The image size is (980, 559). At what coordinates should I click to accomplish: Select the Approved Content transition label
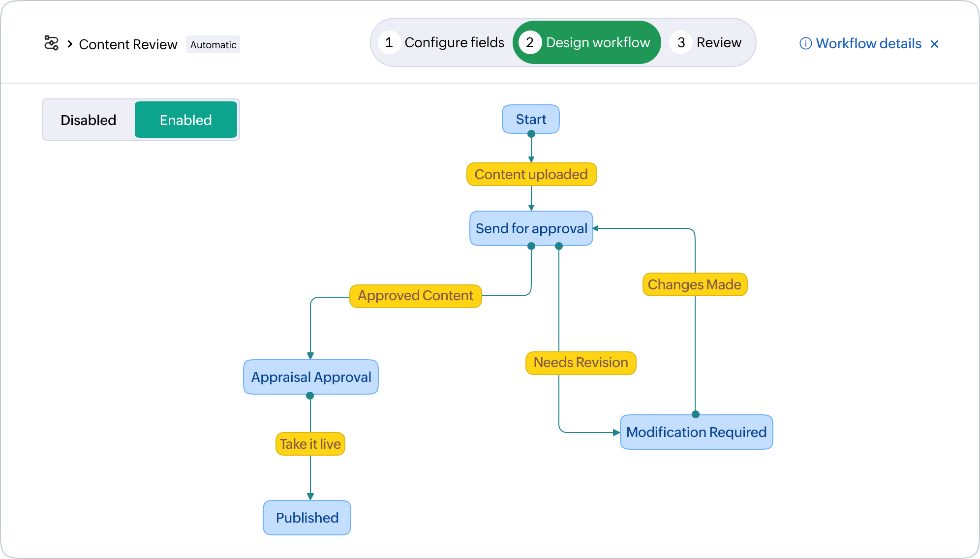pyautogui.click(x=415, y=296)
